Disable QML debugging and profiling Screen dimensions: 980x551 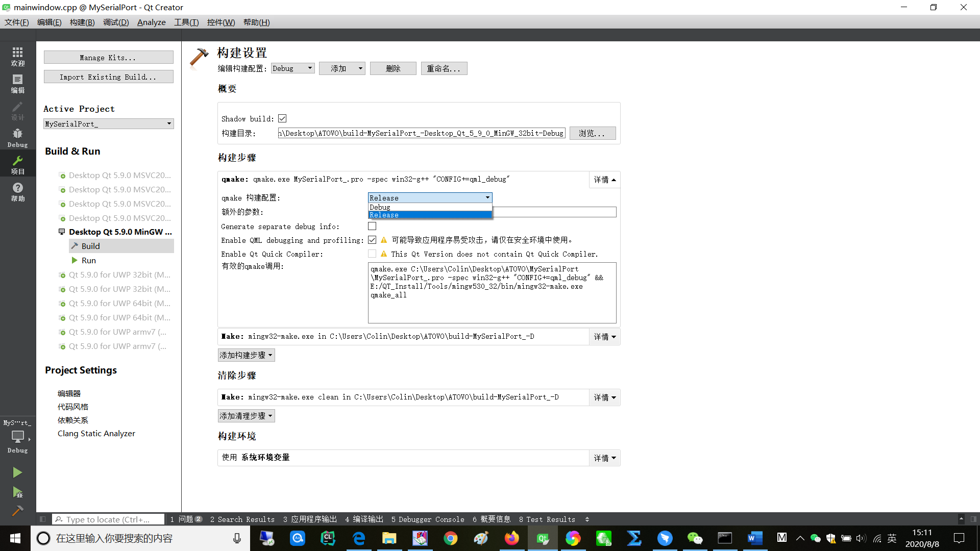372,239
